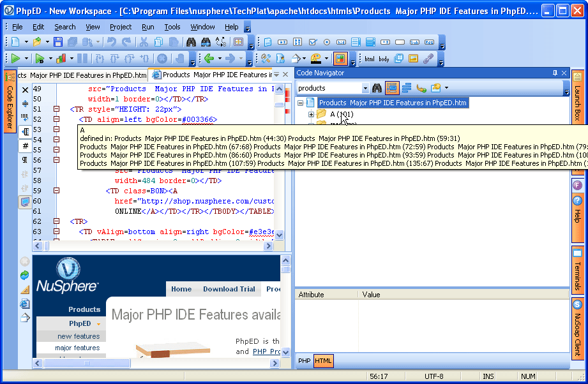Click the Home link in preview

tap(181, 289)
